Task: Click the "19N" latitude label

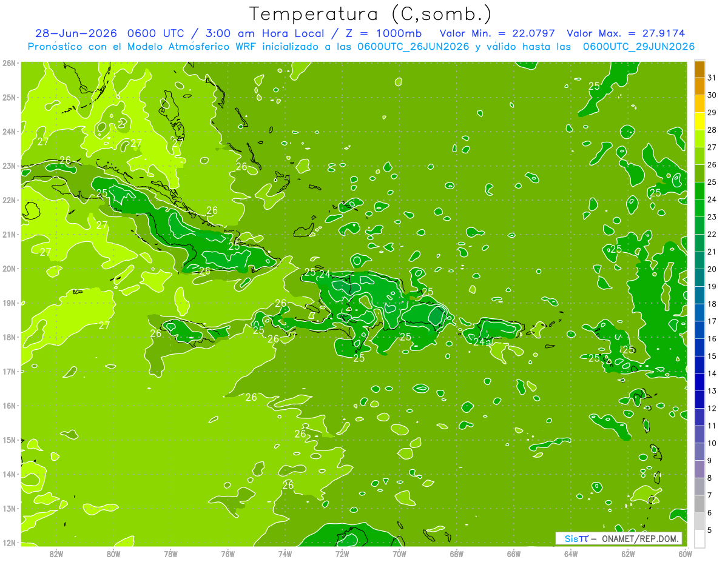Action: point(8,303)
